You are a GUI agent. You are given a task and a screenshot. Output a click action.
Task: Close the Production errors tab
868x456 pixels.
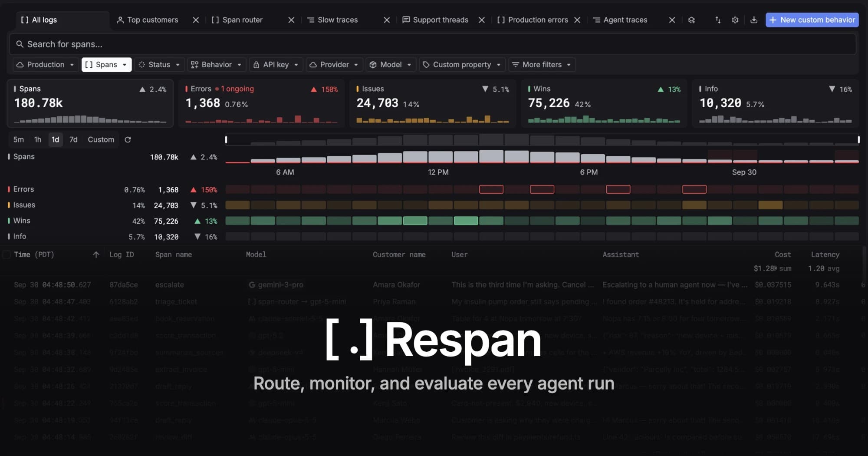[x=577, y=20]
